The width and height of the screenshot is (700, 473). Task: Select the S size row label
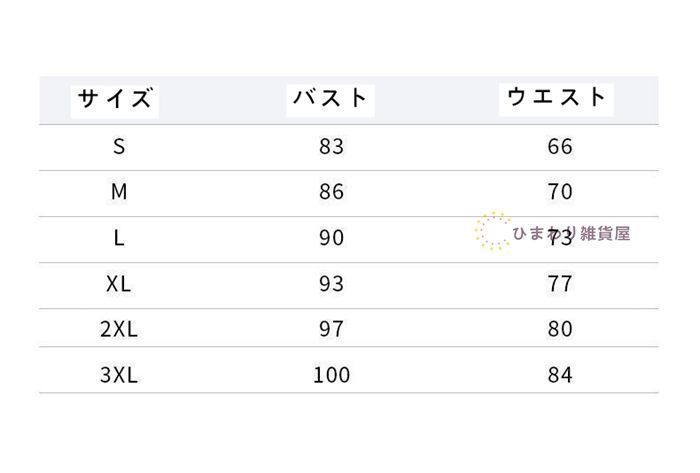[x=119, y=147]
